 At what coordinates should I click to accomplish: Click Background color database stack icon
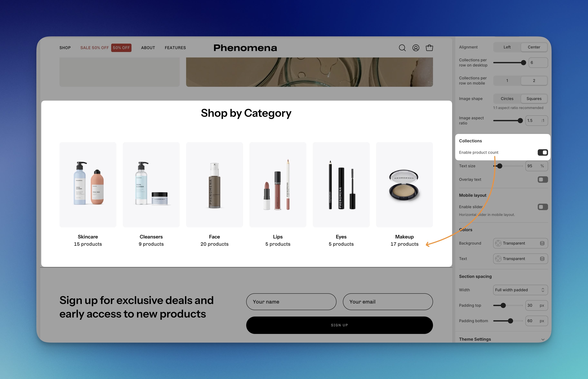[x=542, y=243]
